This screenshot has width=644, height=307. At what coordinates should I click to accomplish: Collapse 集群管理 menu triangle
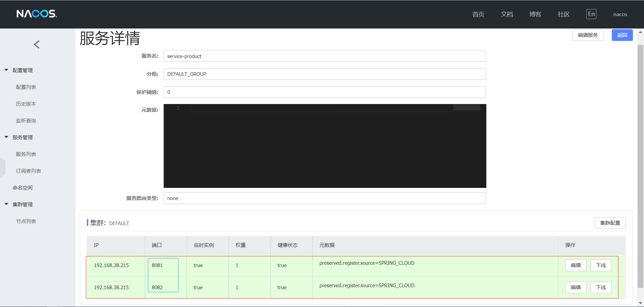(x=6, y=204)
